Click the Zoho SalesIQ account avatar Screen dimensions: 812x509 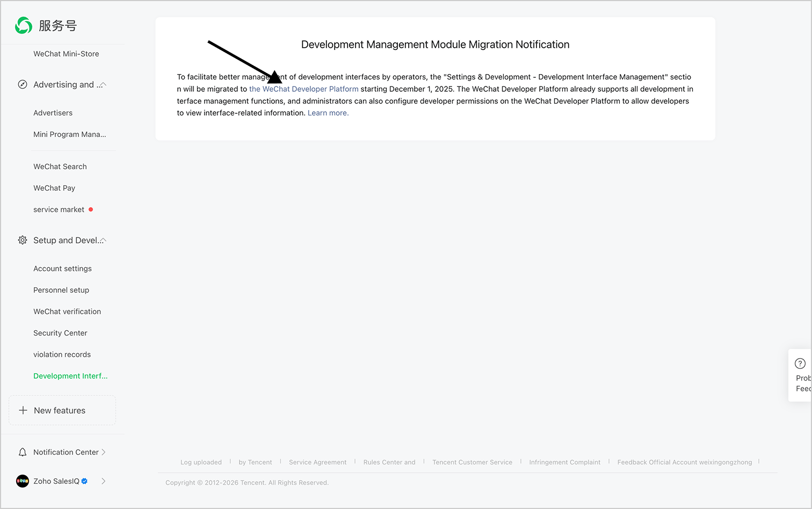[x=23, y=481]
